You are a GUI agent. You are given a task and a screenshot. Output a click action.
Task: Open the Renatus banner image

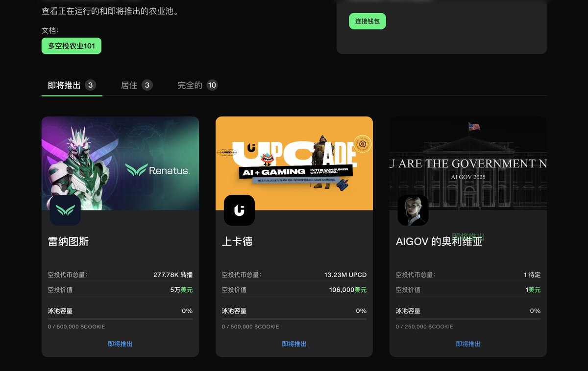(120, 163)
